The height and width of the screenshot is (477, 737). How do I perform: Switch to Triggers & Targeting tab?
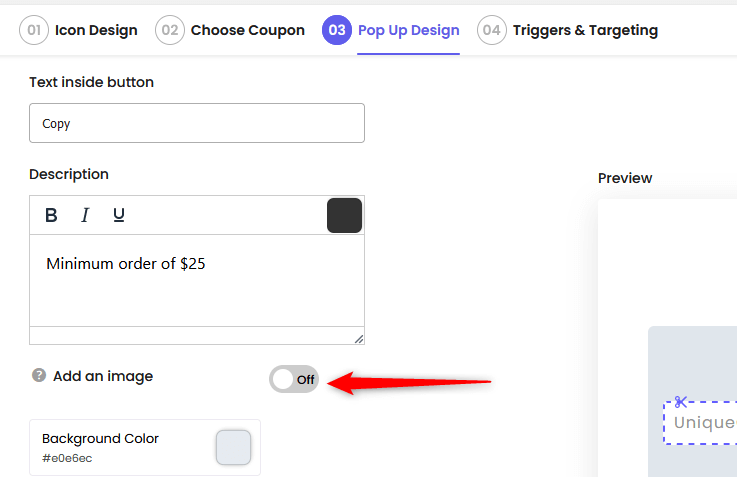pyautogui.click(x=585, y=30)
